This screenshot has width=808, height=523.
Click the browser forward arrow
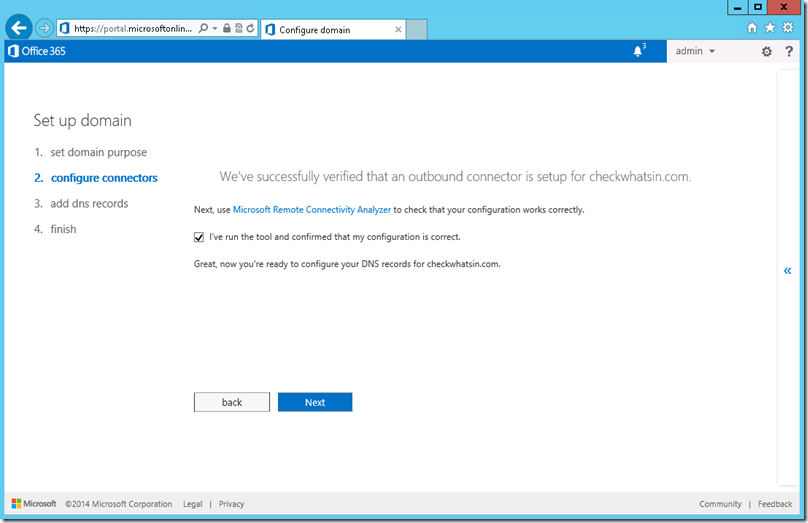(x=44, y=28)
